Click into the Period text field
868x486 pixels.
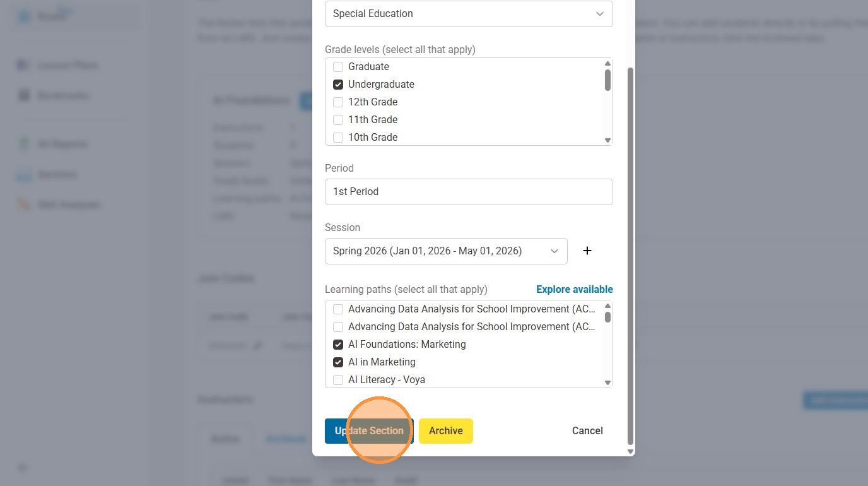point(468,192)
